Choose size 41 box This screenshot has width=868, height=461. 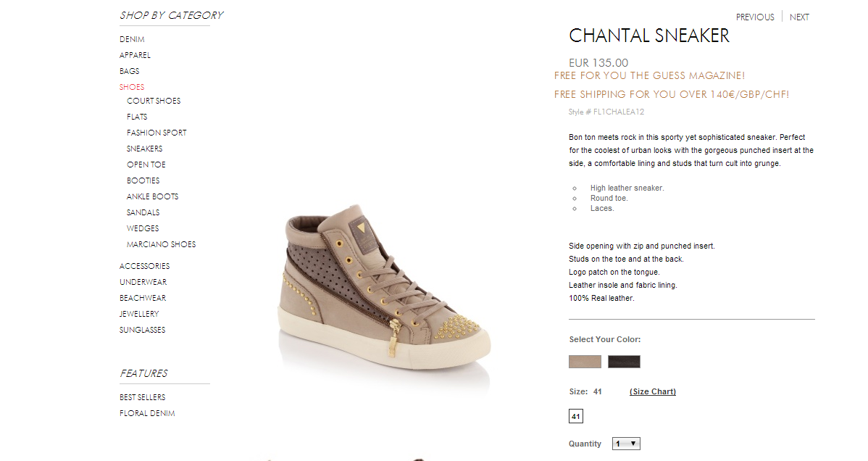pos(576,416)
